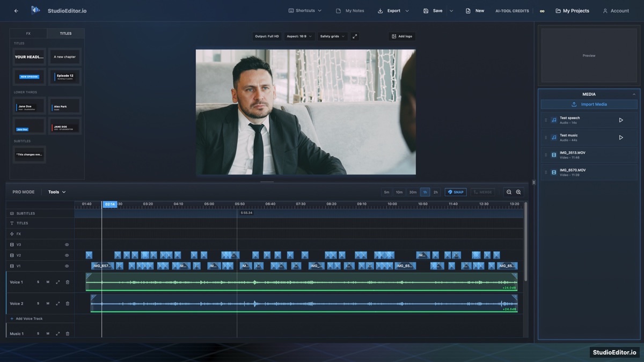Open the Account menu
The image size is (644, 362).
616,11
